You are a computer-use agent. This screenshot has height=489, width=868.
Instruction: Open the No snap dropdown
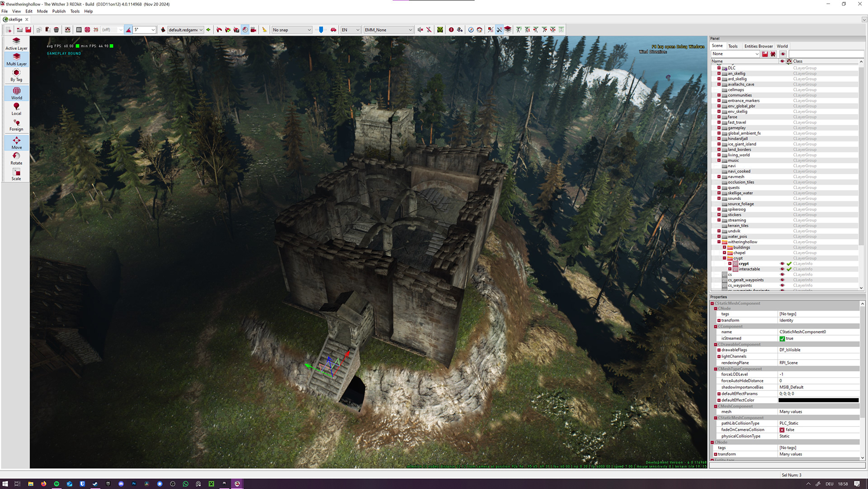[x=292, y=30]
